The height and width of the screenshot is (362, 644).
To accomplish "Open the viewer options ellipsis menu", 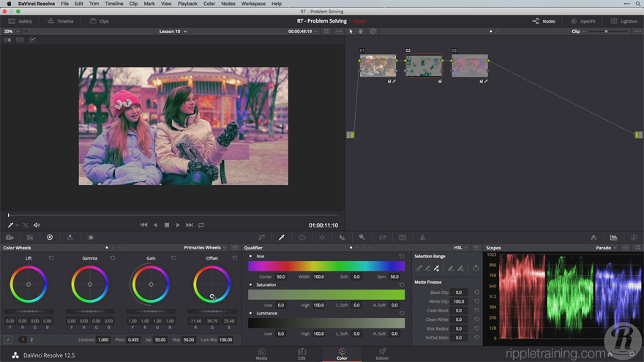I will (x=338, y=31).
